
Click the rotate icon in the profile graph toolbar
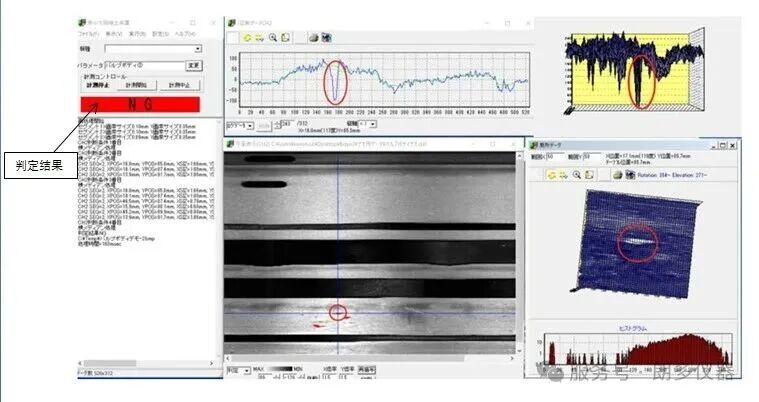[x=248, y=37]
